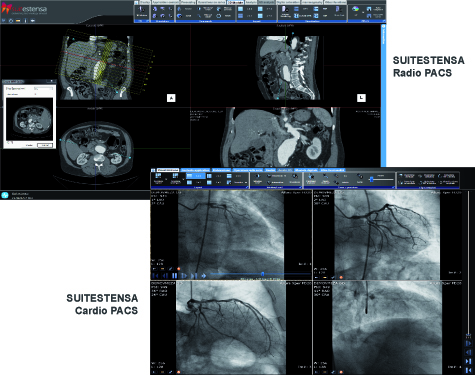Click the first layout icon in Radio PACS toolbar
Viewport: 475px width, 375px height.
[240, 9]
